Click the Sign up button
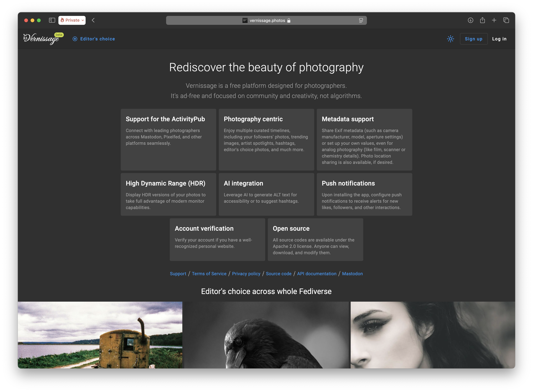The height and width of the screenshot is (392, 533). [x=474, y=39]
